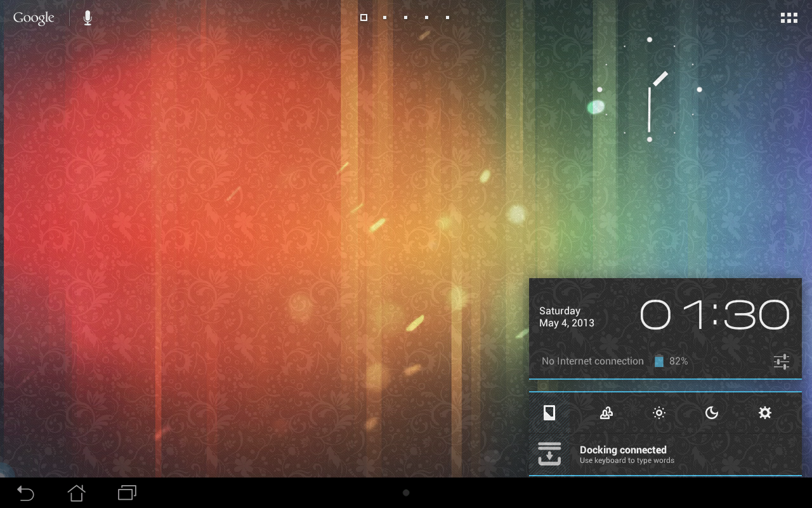Open the Google search box
Image resolution: width=812 pixels, height=508 pixels.
coord(34,18)
